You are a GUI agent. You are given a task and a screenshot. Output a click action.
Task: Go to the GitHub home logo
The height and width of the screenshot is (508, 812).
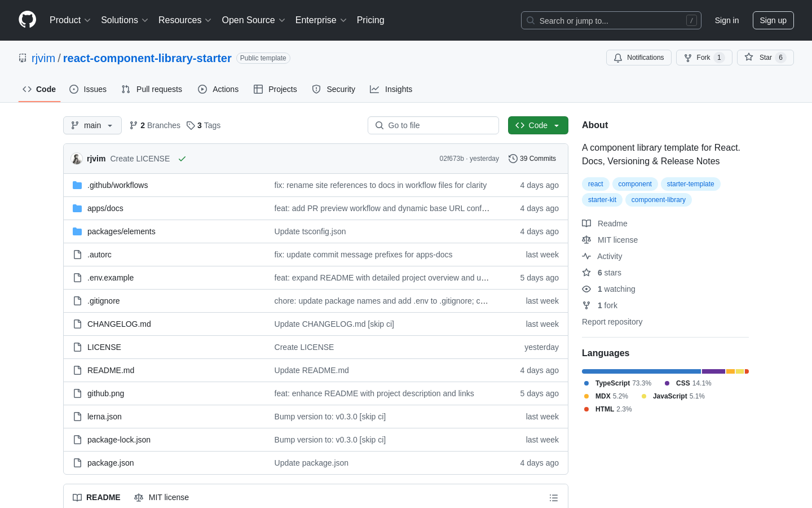[27, 20]
